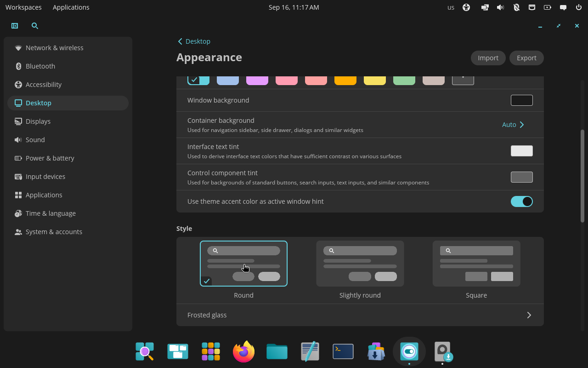
Task: Open Applications settings in sidebar
Action: point(68,195)
